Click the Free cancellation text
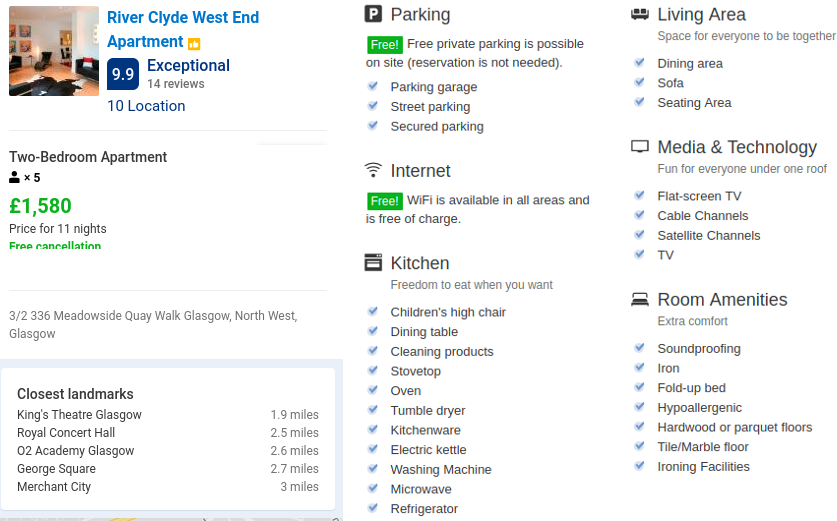This screenshot has width=837, height=521. (55, 245)
